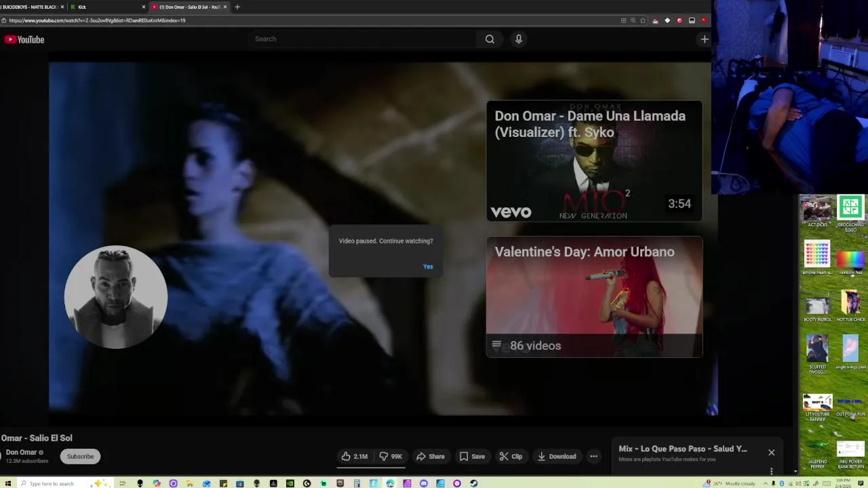Image resolution: width=868 pixels, height=488 pixels.
Task: Start voice search with microphone icon
Action: tap(519, 39)
